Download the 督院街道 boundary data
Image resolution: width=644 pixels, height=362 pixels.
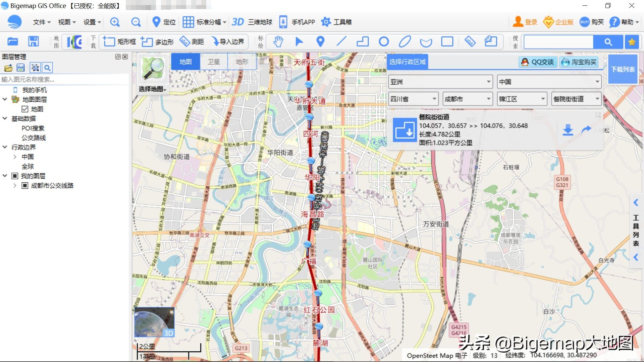coord(568,130)
